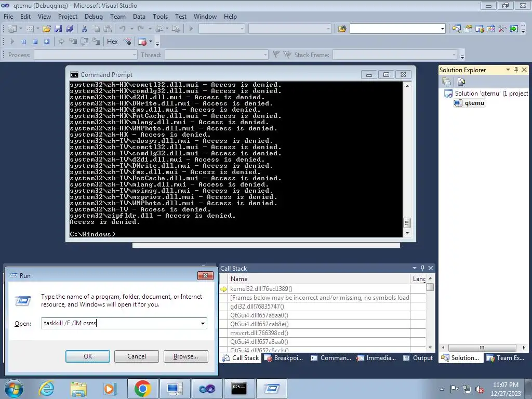Open the Process dropdown
The image size is (532, 399).
(135, 55)
